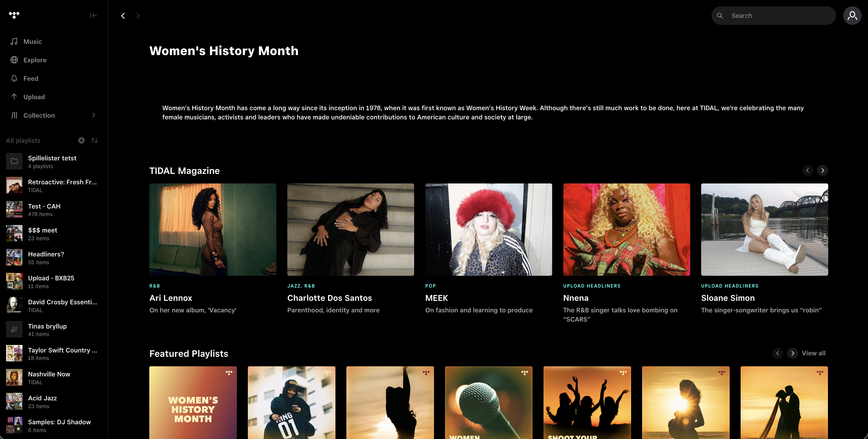Collapse the sidebar with the arrow icon
This screenshot has width=868, height=439.
[93, 16]
